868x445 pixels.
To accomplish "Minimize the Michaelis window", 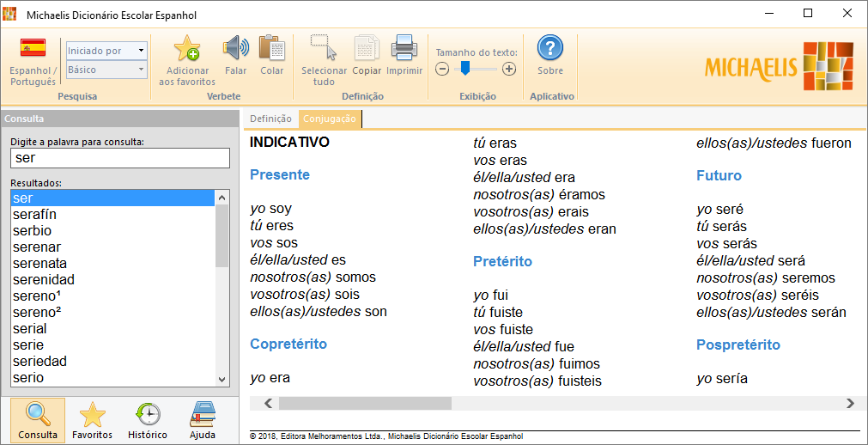I will [769, 13].
